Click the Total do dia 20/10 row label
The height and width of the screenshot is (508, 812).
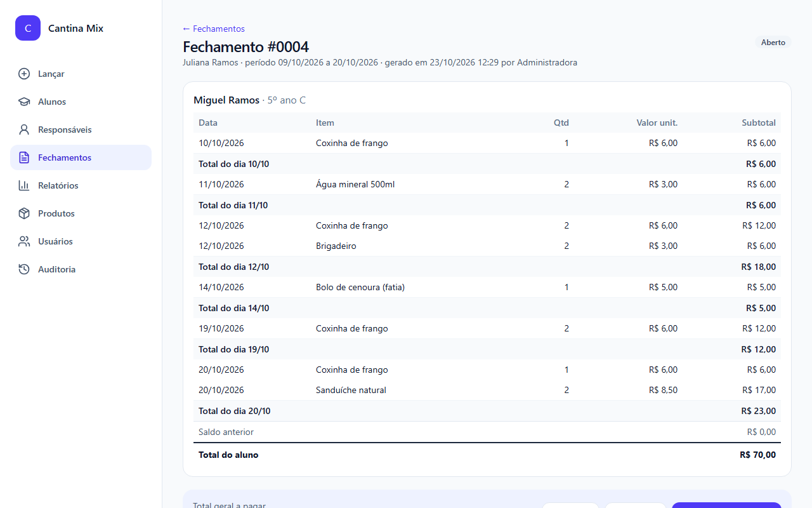[x=235, y=411]
